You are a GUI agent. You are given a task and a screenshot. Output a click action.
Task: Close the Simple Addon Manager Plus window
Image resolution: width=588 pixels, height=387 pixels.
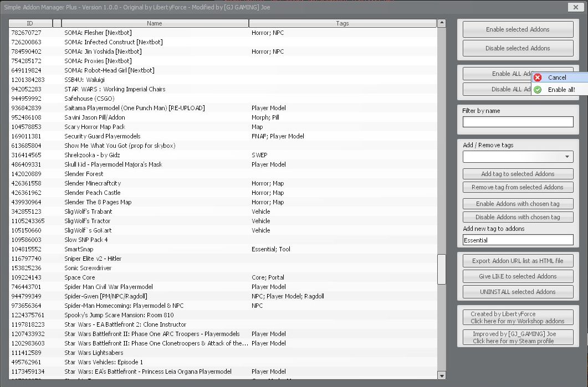(x=576, y=7)
